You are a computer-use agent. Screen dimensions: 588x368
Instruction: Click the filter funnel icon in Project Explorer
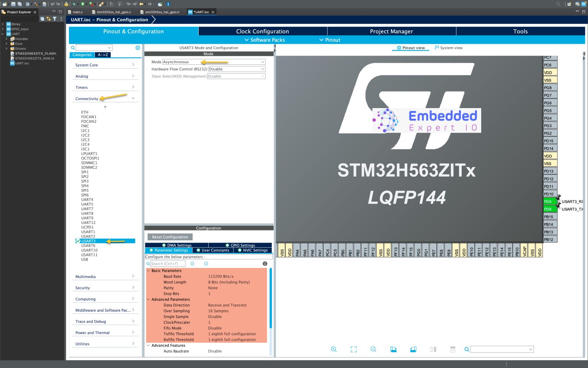[x=55, y=18]
